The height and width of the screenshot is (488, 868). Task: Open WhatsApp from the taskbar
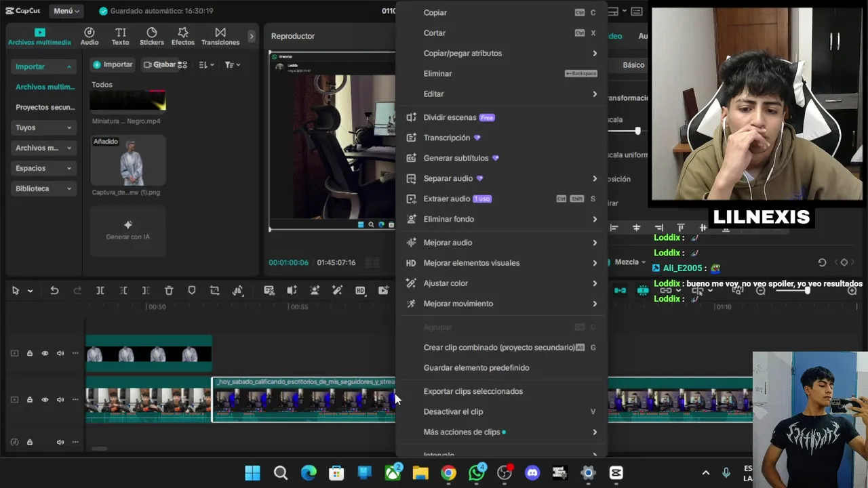(477, 472)
